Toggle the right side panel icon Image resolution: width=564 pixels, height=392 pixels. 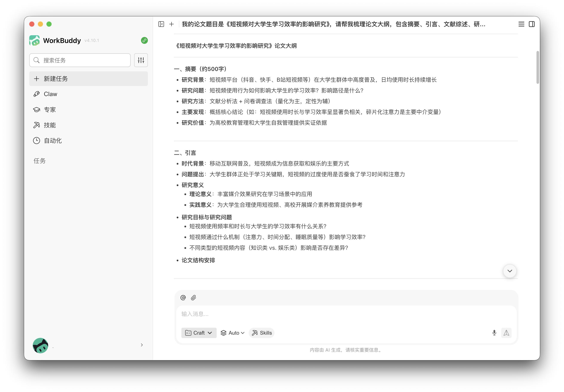coord(532,24)
